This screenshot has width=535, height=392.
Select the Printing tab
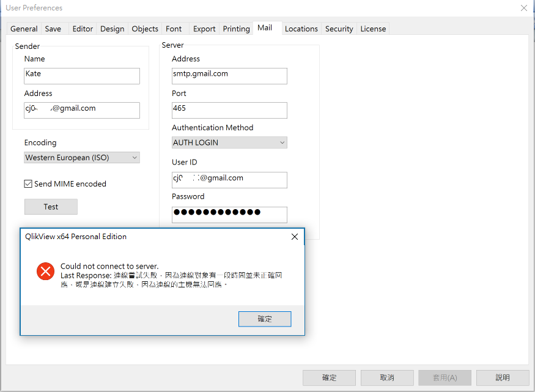236,29
